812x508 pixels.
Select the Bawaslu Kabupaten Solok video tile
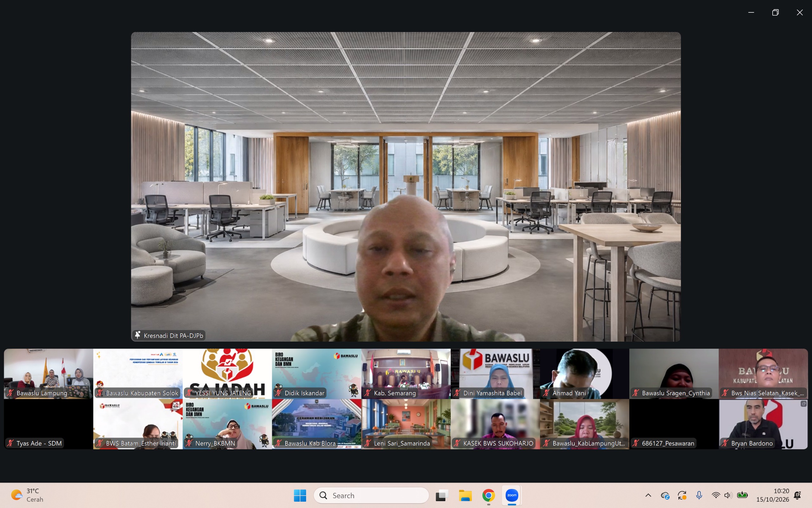coord(138,374)
